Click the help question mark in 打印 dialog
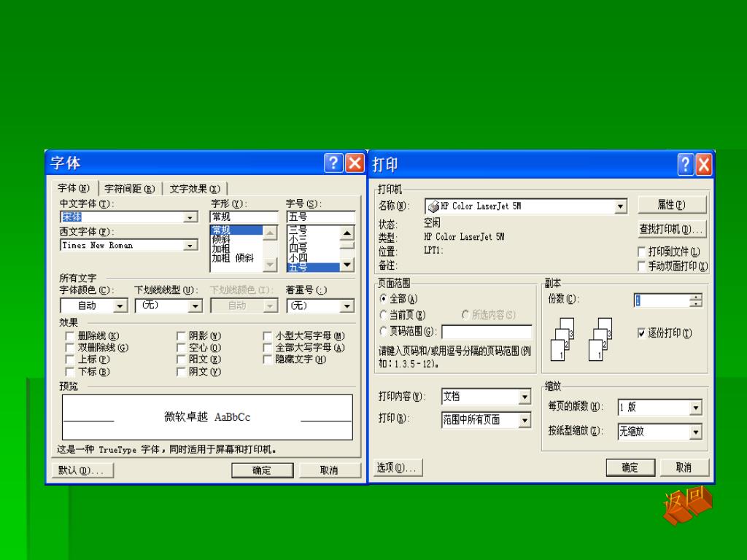Image resolution: width=747 pixels, height=560 pixels. point(685,165)
